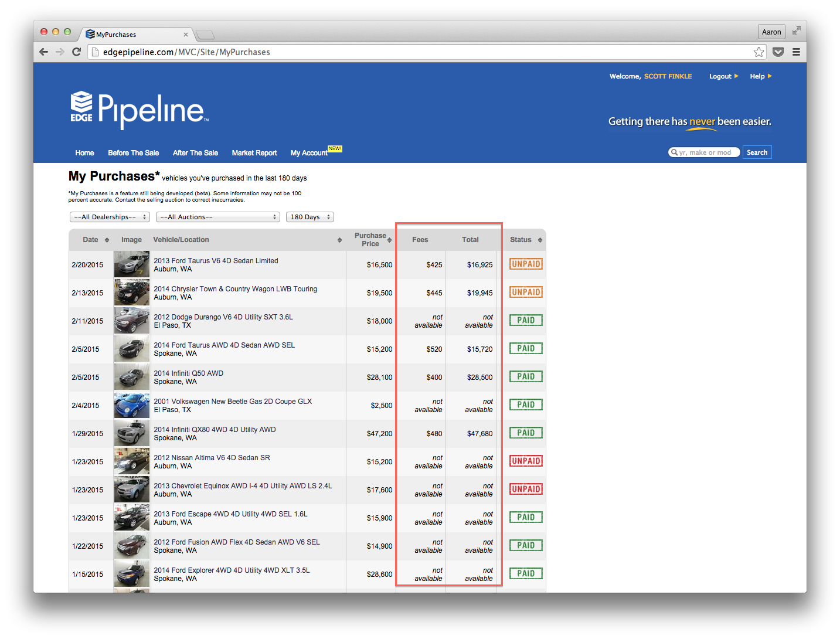This screenshot has height=639, width=840.
Task: Reload the page with the refresh icon
Action: coord(76,52)
